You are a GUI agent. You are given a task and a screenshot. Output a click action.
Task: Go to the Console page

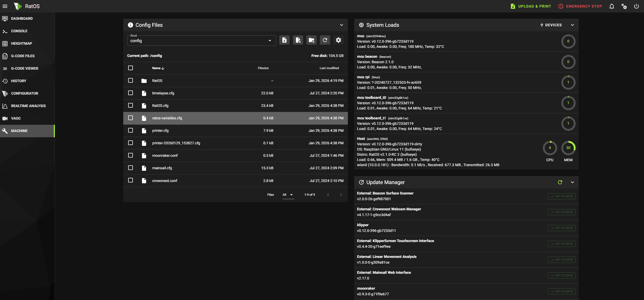pos(19,31)
